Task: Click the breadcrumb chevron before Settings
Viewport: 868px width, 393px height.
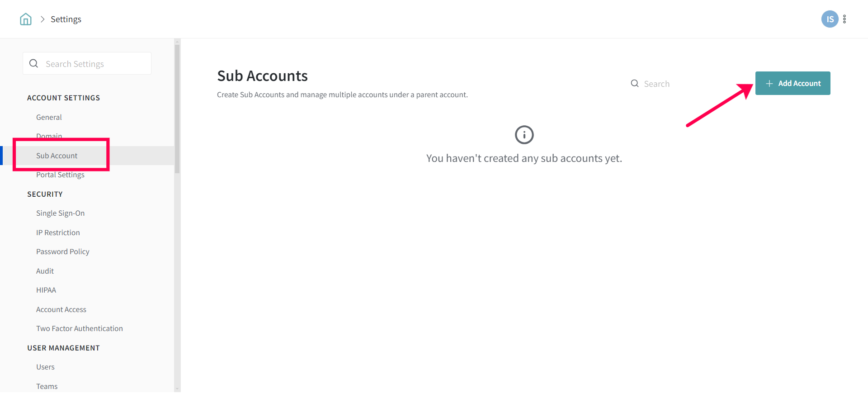Action: pos(42,19)
